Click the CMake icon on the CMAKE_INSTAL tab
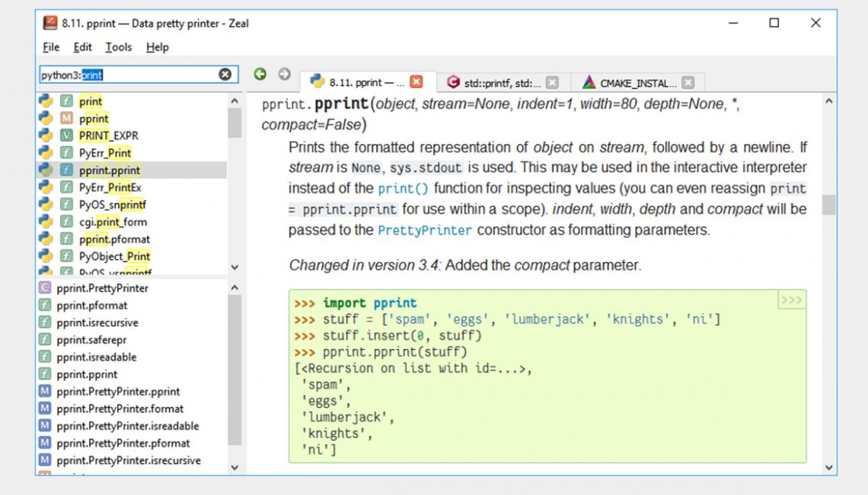 (589, 82)
